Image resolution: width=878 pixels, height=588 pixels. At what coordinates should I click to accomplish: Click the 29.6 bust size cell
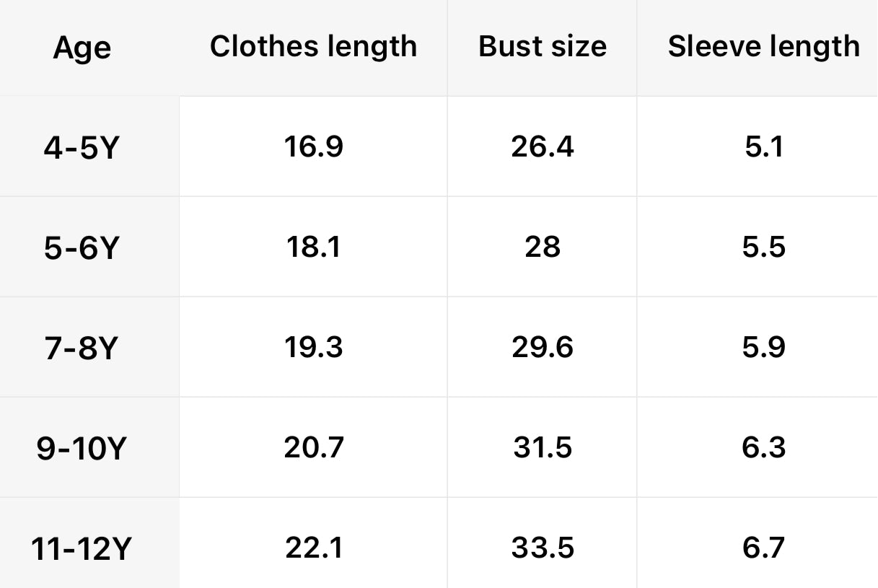click(x=543, y=347)
